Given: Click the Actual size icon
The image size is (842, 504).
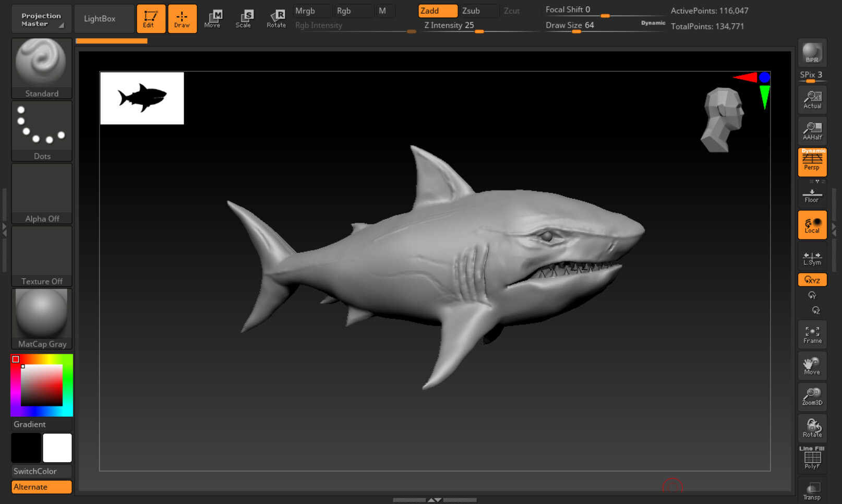Looking at the screenshot, I should pyautogui.click(x=812, y=100).
